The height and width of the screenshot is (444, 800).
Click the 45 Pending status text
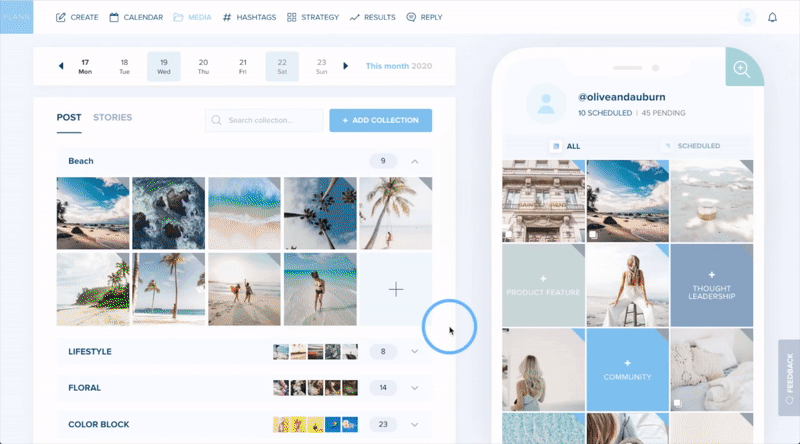664,113
